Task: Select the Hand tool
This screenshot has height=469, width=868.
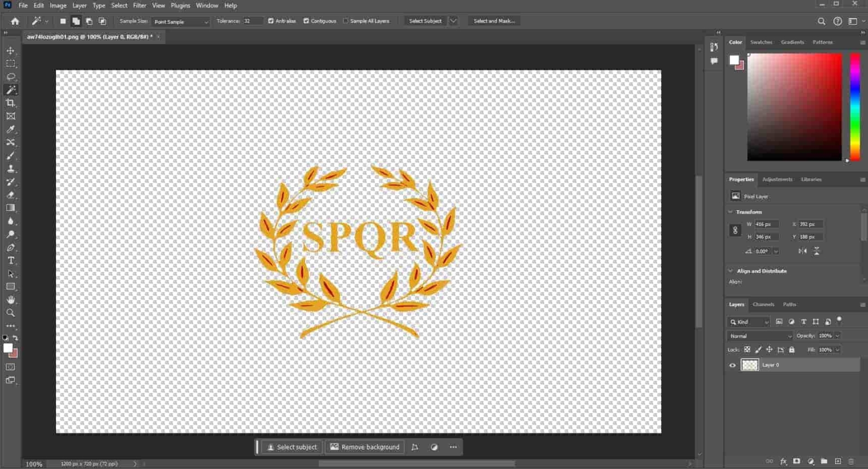Action: [11, 300]
